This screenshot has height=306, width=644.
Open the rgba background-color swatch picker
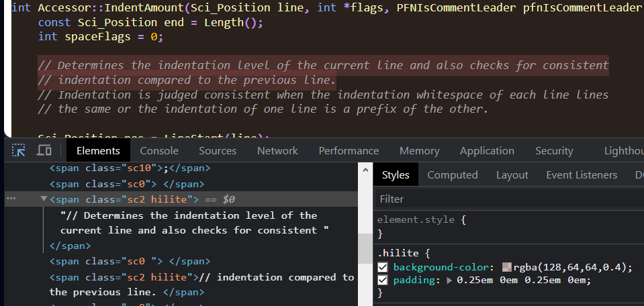[x=507, y=268]
